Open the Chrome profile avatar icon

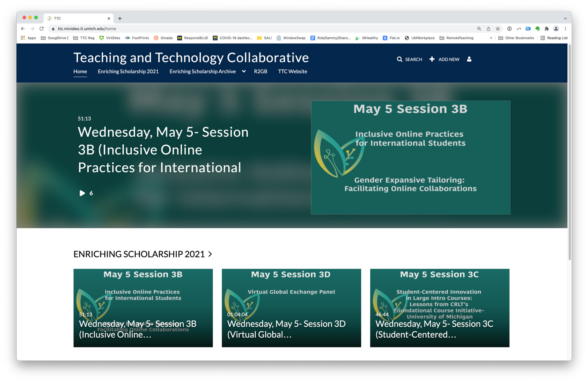556,29
